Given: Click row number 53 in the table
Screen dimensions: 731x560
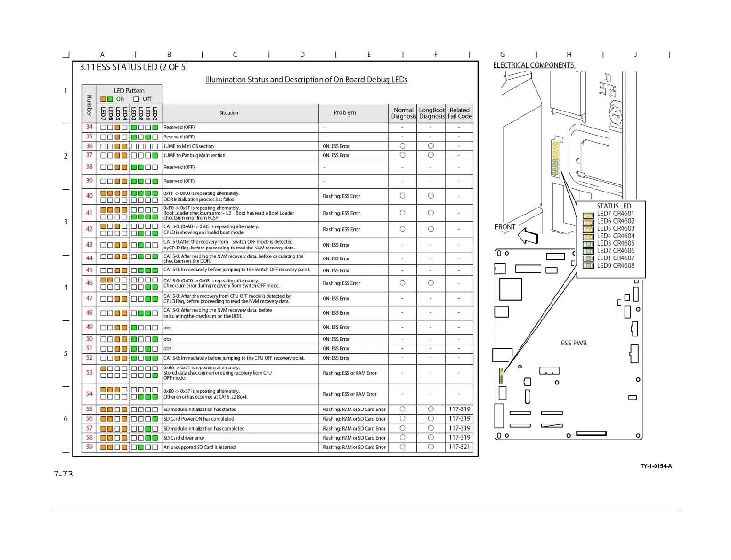Looking at the screenshot, I should [89, 373].
